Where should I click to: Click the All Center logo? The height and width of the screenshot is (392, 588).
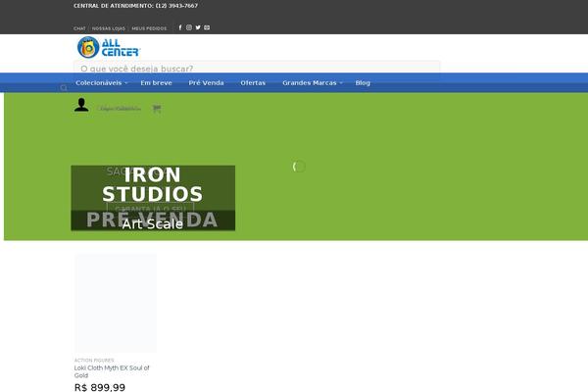tap(109, 47)
